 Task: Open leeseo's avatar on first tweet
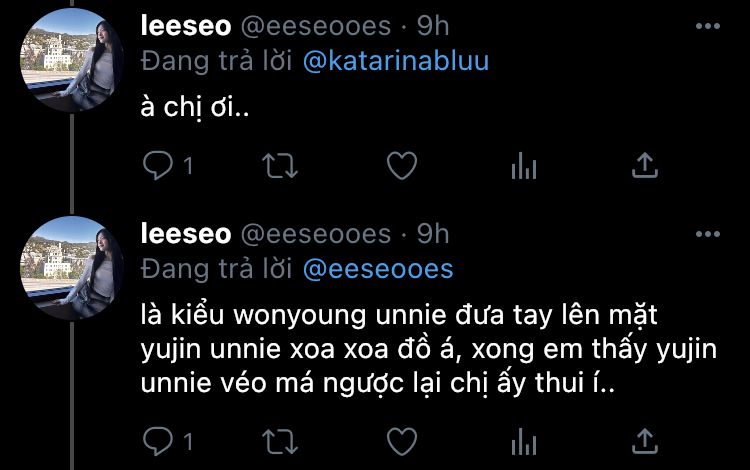click(x=72, y=60)
